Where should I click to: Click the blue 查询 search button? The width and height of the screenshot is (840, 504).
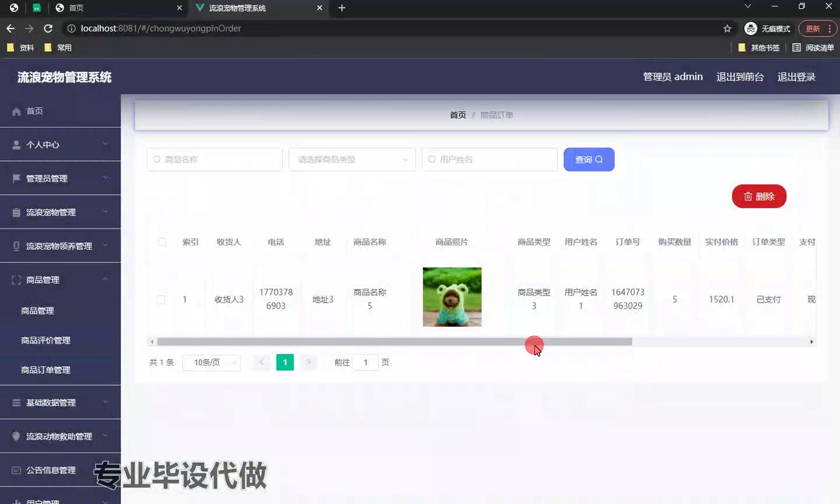click(589, 159)
